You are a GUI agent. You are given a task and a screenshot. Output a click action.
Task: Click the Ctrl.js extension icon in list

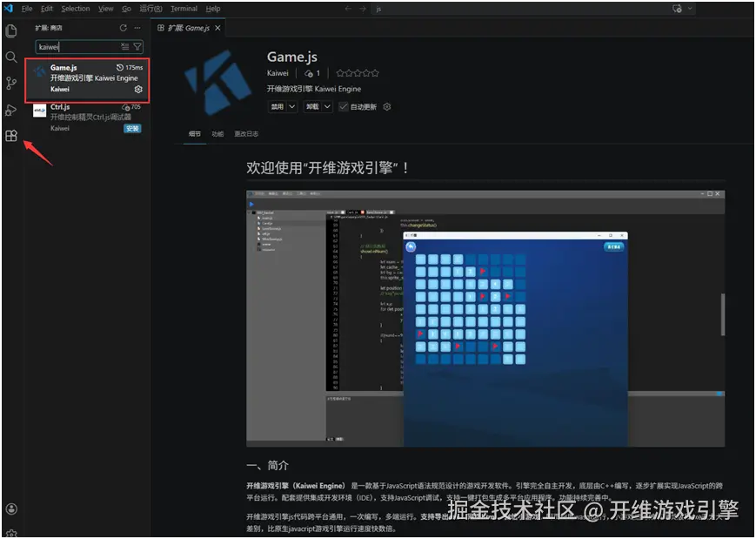39,111
